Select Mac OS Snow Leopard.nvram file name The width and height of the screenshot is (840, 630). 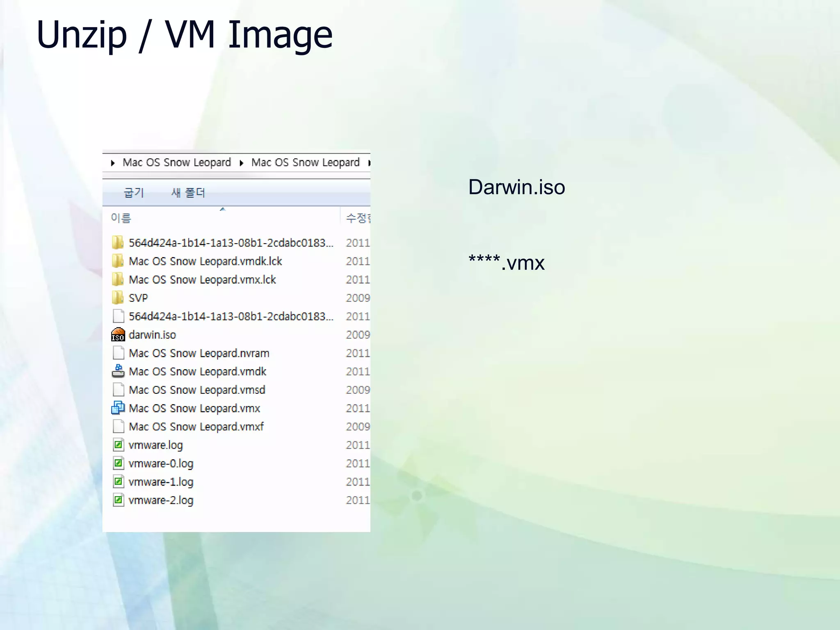pyautogui.click(x=199, y=353)
